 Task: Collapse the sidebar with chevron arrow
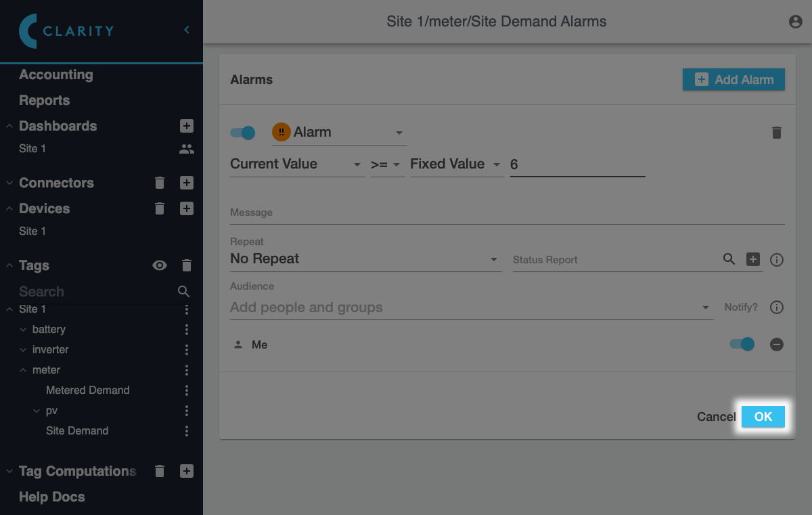[x=187, y=30]
